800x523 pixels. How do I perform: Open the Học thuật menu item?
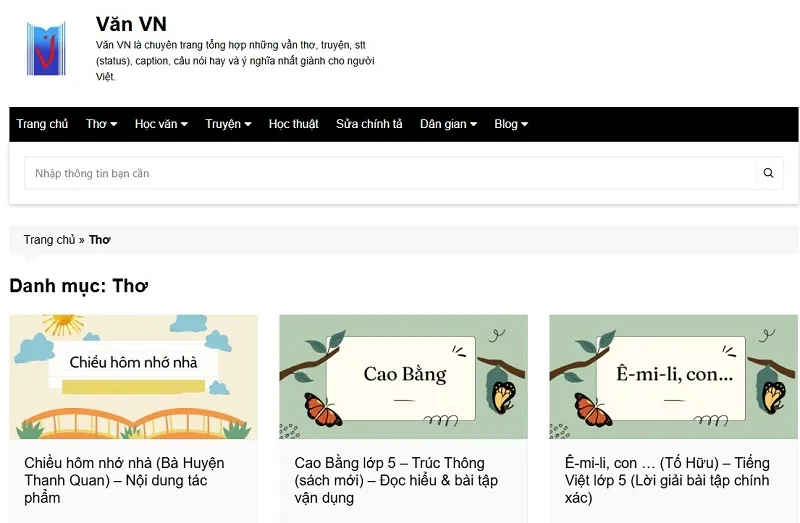(x=293, y=124)
